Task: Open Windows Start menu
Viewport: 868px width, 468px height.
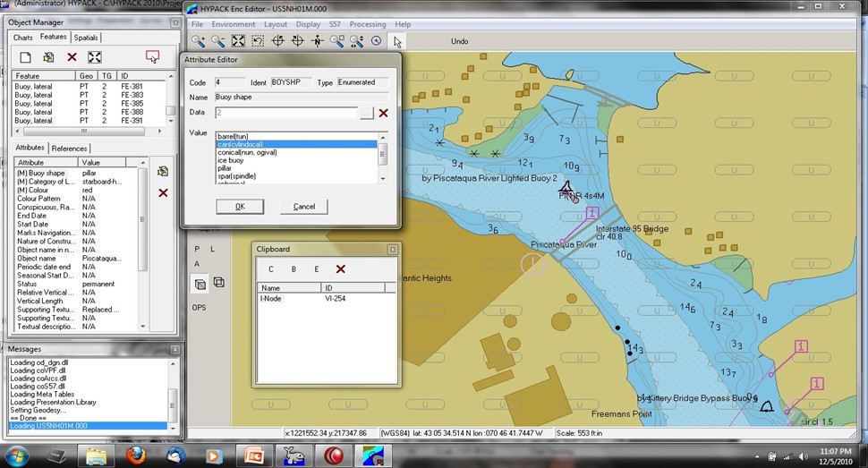Action: pyautogui.click(x=17, y=455)
